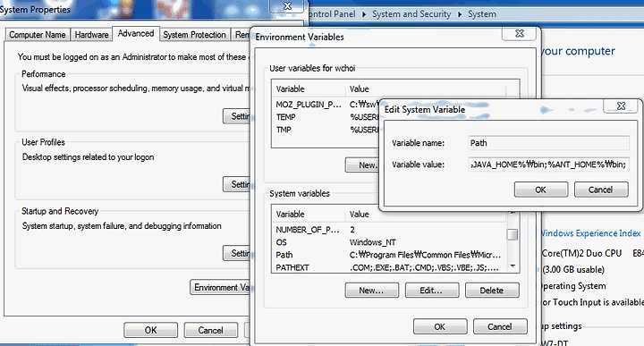Close the System Properties window

(287, 5)
